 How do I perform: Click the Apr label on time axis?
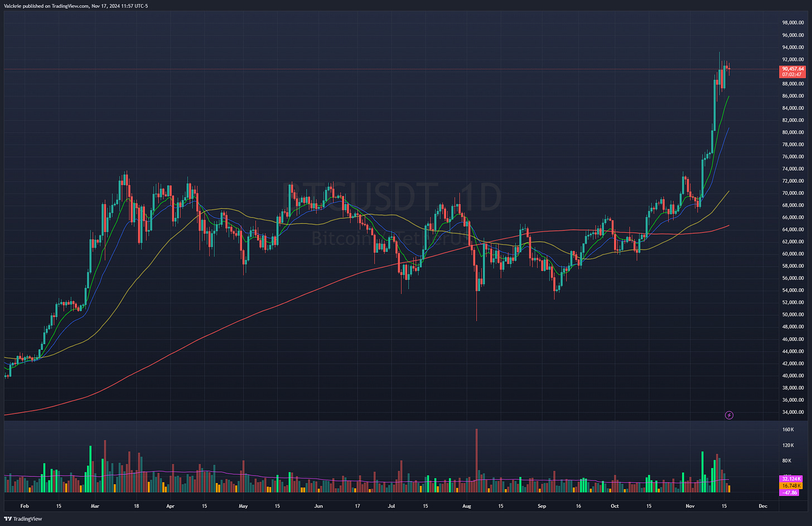(171, 506)
